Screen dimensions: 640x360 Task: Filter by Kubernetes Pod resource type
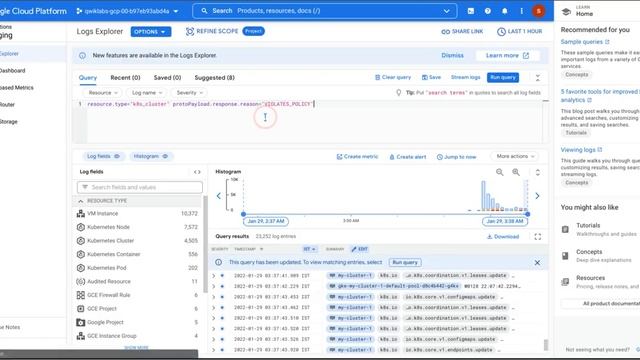(137, 268)
